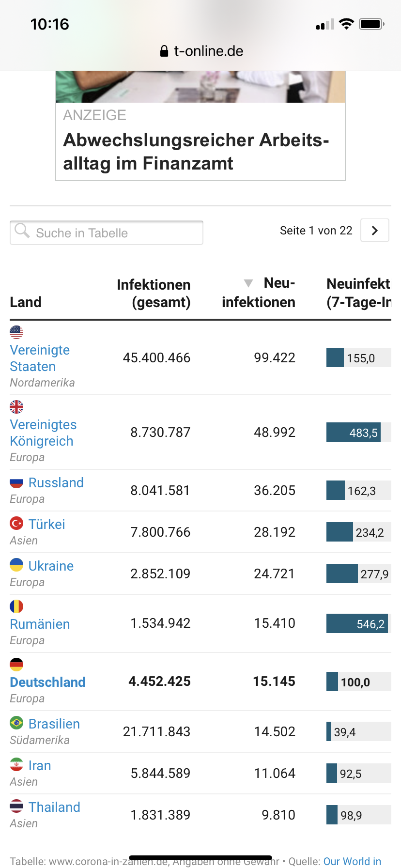Sort table by Infektionen (gesamt) header
Viewport: 401px width, 868px height.
click(154, 293)
